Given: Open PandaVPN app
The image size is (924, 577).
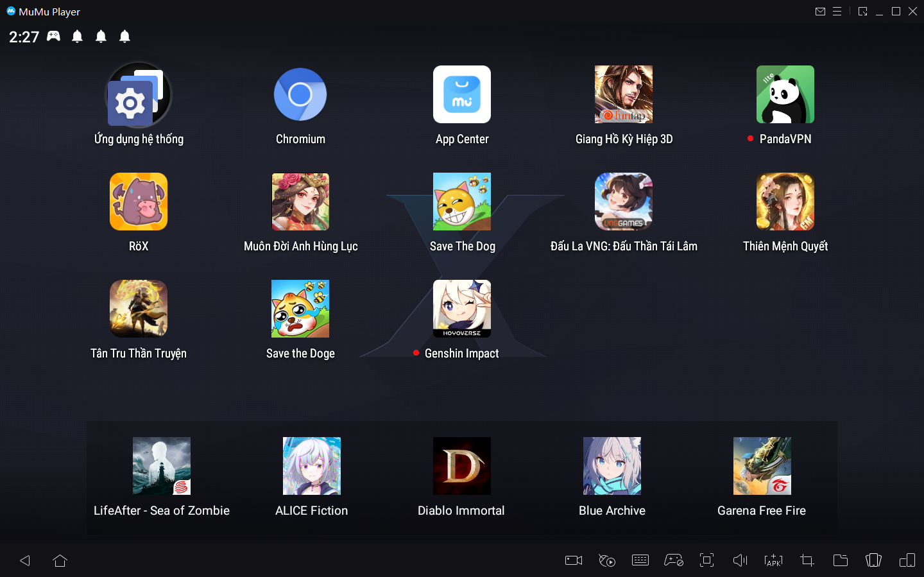Looking at the screenshot, I should click(x=785, y=94).
